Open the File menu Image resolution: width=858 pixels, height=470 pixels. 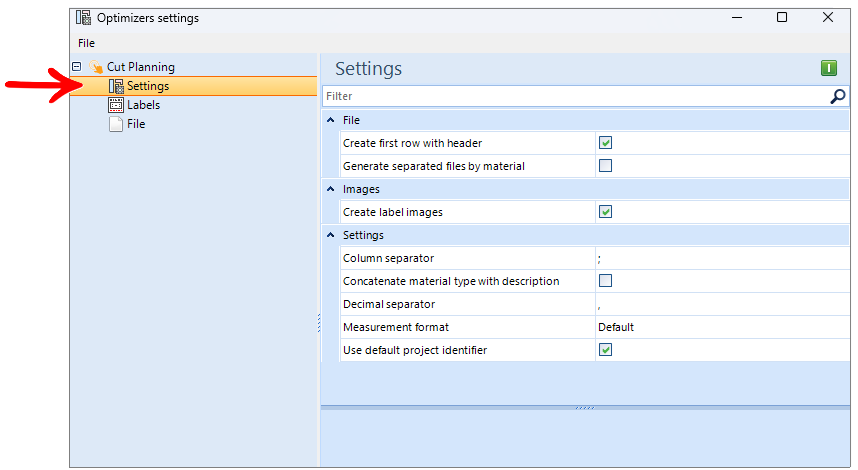coord(86,43)
